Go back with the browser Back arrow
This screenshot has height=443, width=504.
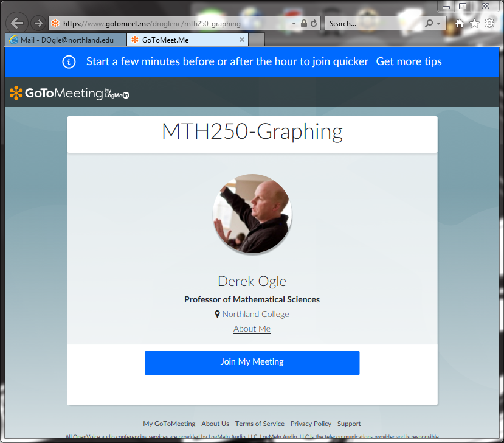tap(16, 23)
